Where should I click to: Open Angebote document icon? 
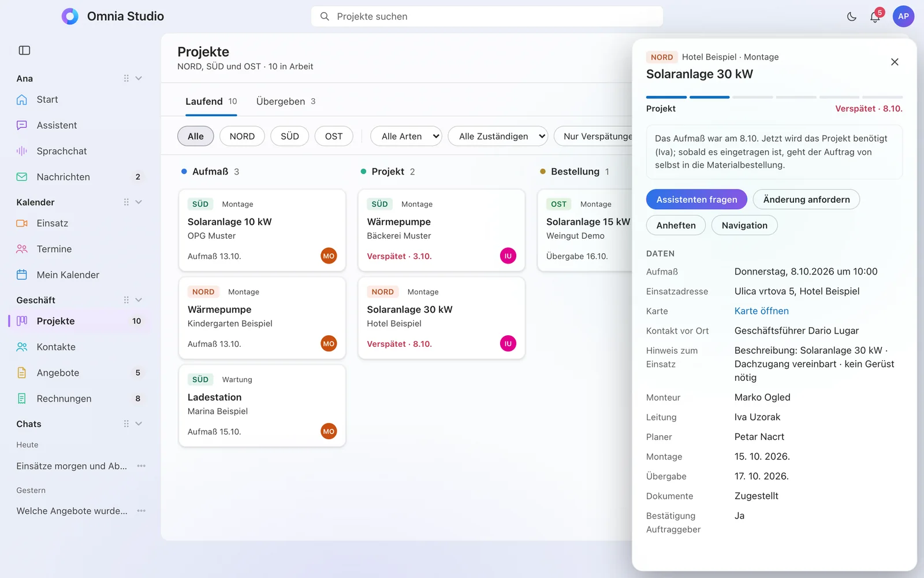tap(22, 373)
